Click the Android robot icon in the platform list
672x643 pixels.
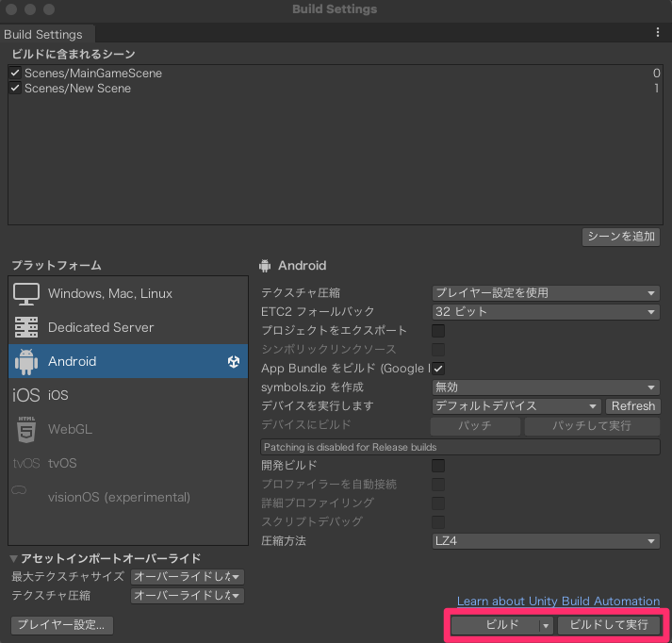pos(26,362)
